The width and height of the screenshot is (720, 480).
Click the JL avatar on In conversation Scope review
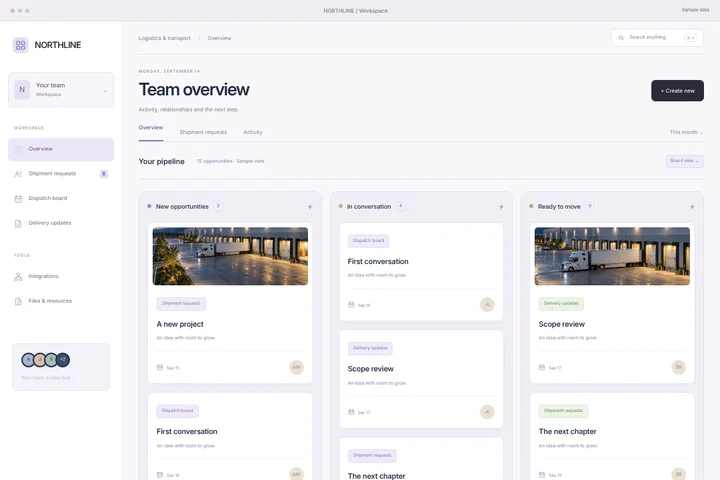pos(487,412)
